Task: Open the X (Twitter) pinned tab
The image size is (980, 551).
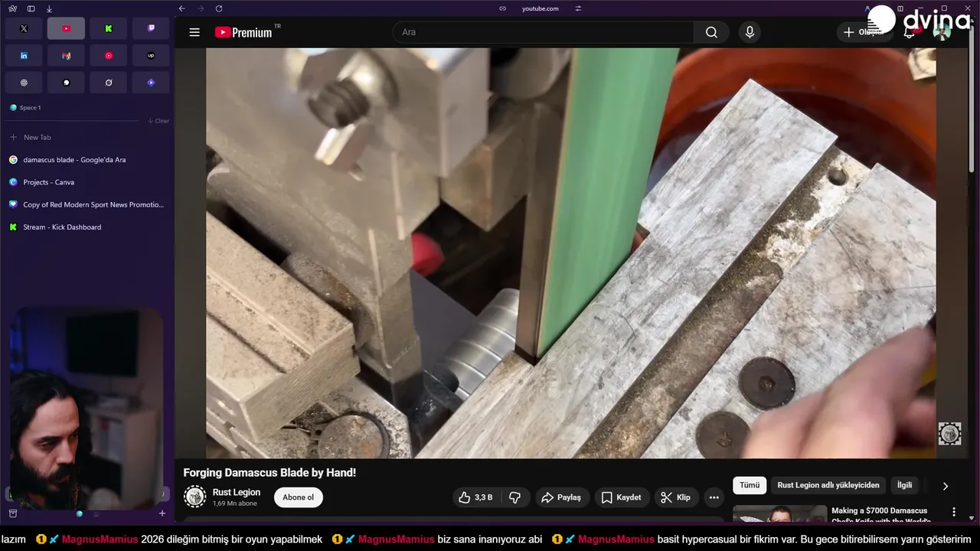Action: (24, 28)
